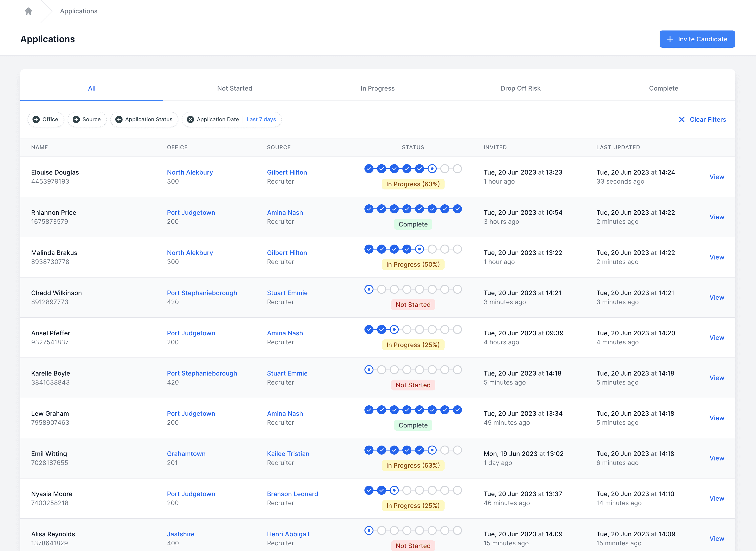
Task: View application details for Malinda Brakus
Action: [717, 257]
